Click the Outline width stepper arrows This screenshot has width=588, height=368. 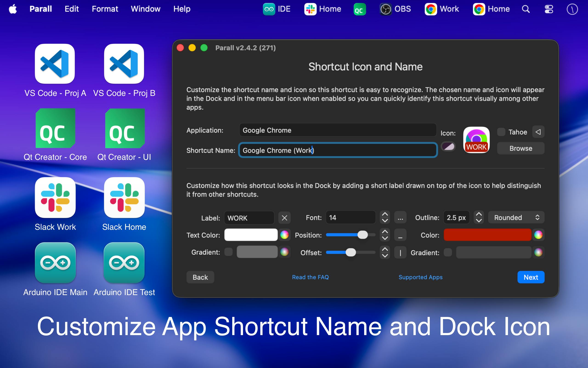(479, 217)
